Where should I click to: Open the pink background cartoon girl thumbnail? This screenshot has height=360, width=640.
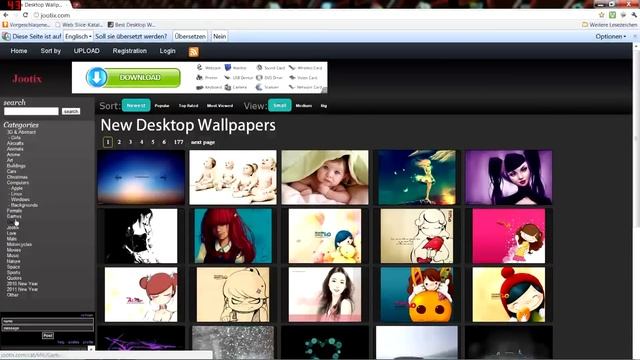[509, 236]
